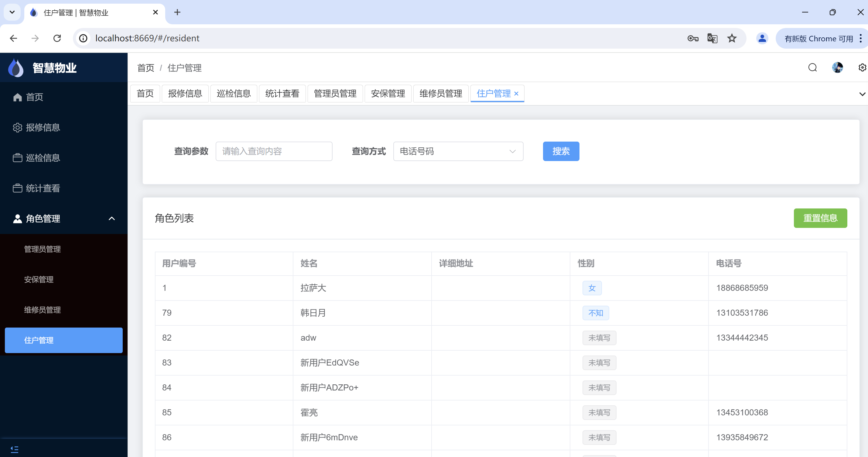The width and height of the screenshot is (868, 457).
Task: Switch to the 管理员管理 tag tab
Action: (335, 94)
